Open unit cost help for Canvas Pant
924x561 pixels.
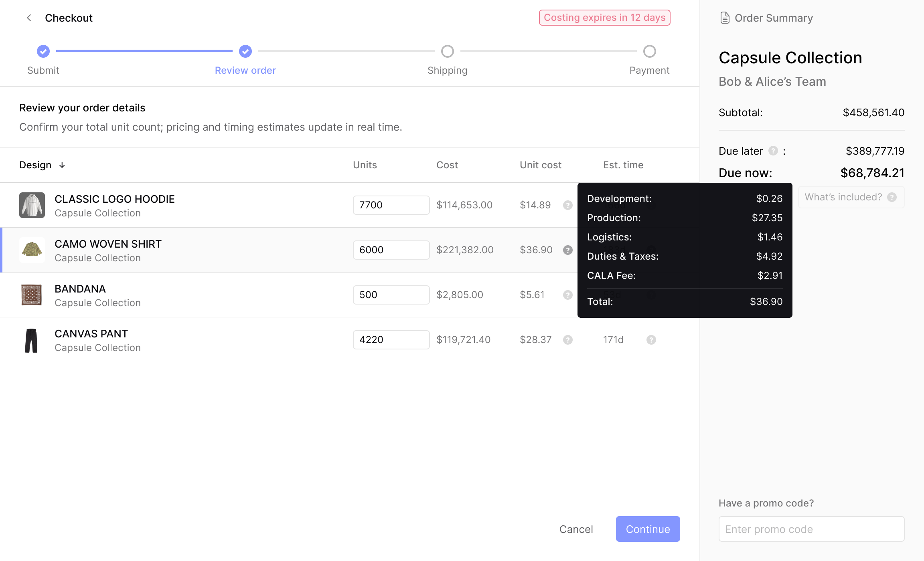pos(567,340)
